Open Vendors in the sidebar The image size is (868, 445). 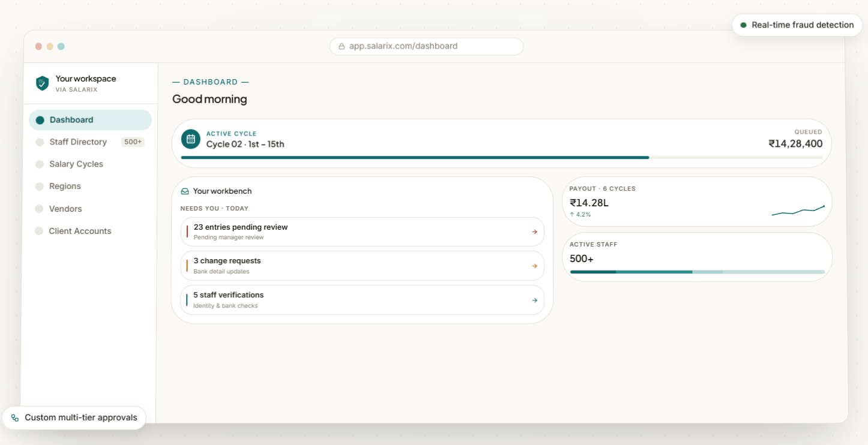pos(90,209)
